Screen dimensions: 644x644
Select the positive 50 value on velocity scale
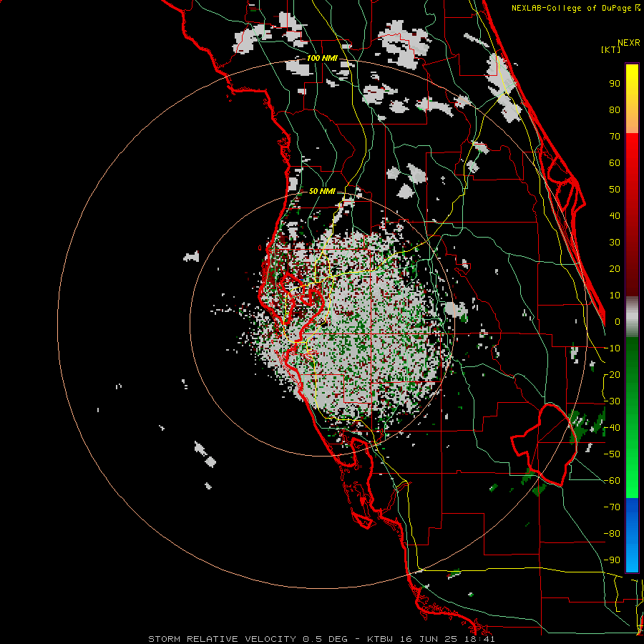coord(615,190)
